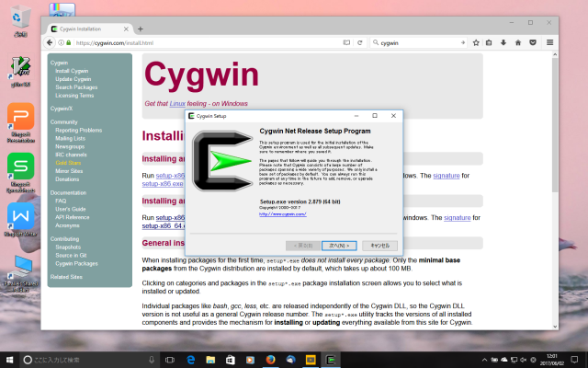Show hidden system tray icons
The height and width of the screenshot is (368, 588).
tap(484, 360)
